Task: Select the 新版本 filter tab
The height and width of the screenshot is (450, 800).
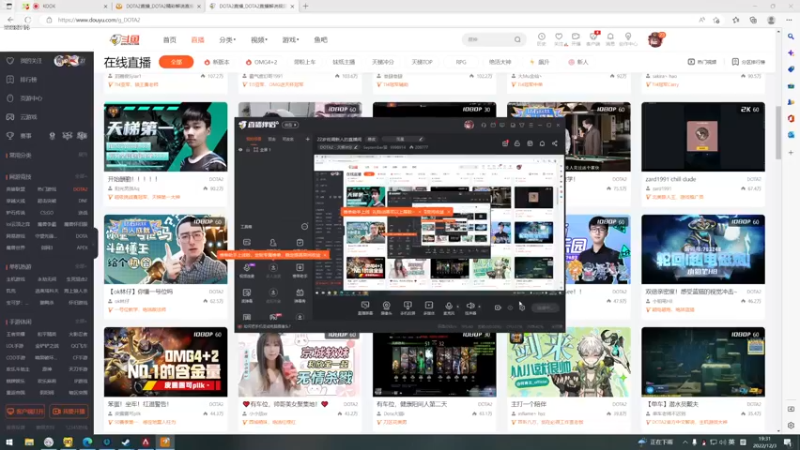Action: [x=217, y=62]
